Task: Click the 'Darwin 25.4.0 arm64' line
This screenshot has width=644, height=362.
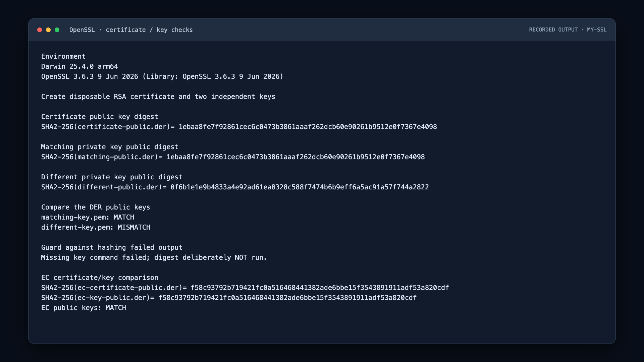Action: (x=79, y=66)
